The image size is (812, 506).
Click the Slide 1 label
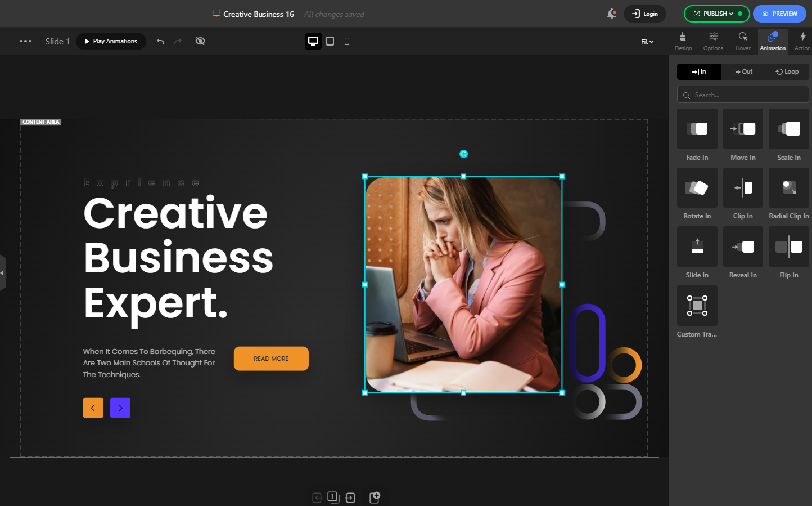click(58, 41)
